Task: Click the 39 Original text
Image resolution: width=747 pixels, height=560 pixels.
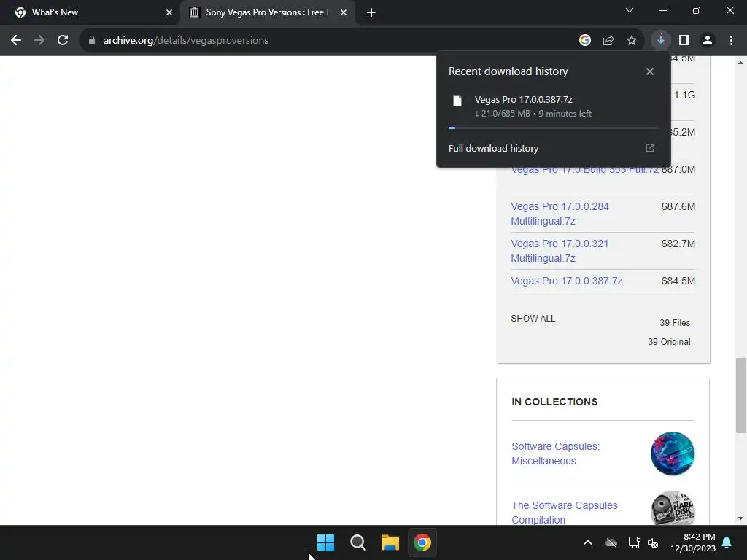Action: (669, 342)
